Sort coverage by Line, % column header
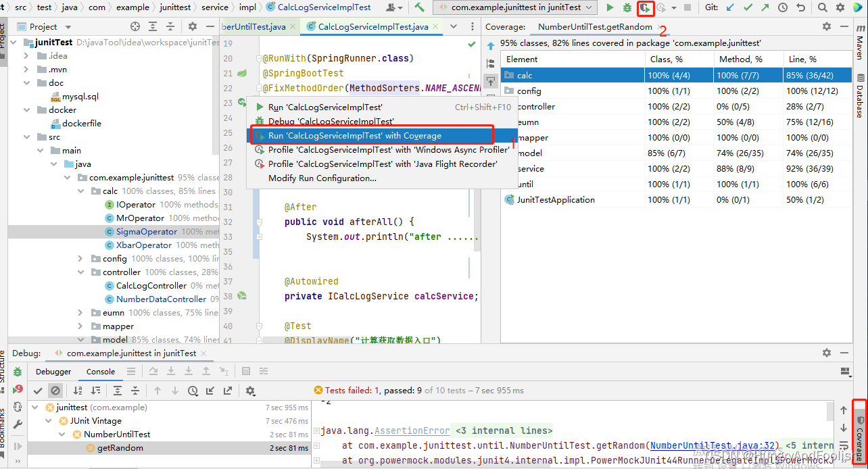Screen dimensions: 868x469 pos(817,59)
